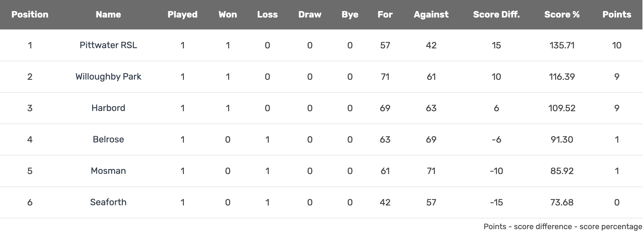
Task: Click the Score Diff. column header
Action: 496,14
